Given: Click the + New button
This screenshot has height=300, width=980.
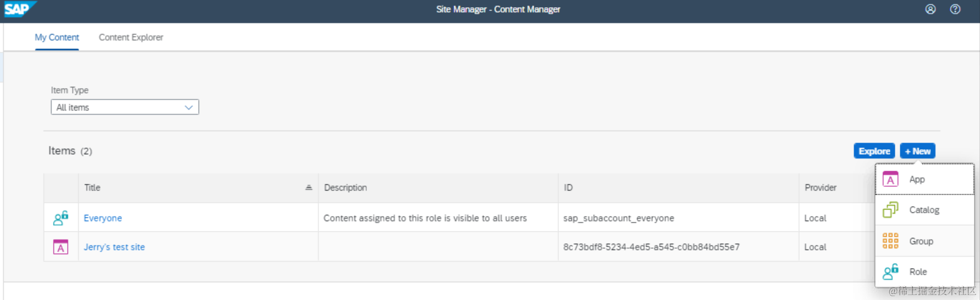Looking at the screenshot, I should pyautogui.click(x=917, y=151).
